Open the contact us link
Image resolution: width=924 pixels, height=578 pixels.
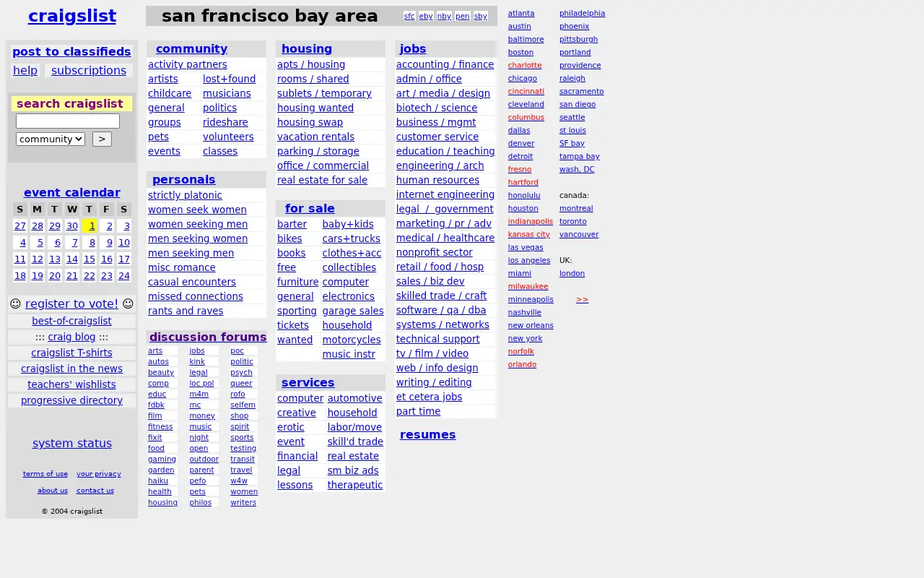95,491
